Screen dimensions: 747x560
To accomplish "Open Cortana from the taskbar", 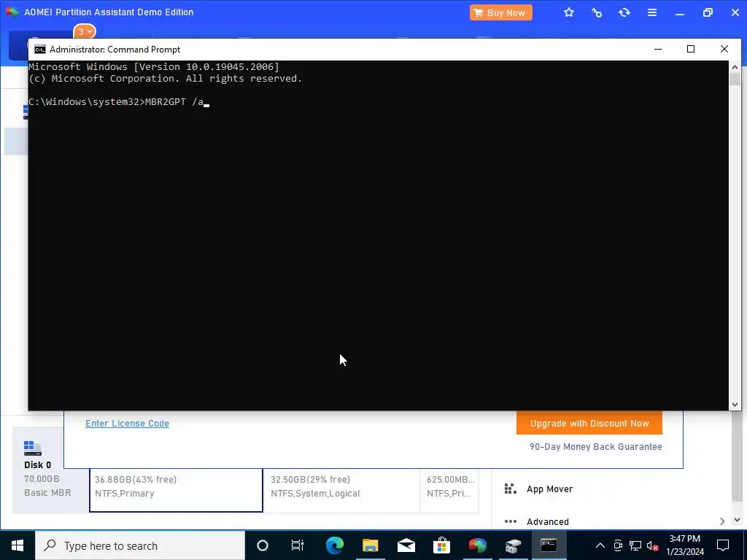I will point(263,545).
